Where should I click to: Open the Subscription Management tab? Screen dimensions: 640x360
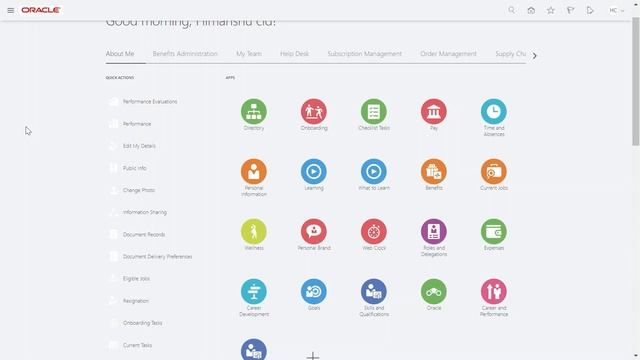[x=364, y=53]
